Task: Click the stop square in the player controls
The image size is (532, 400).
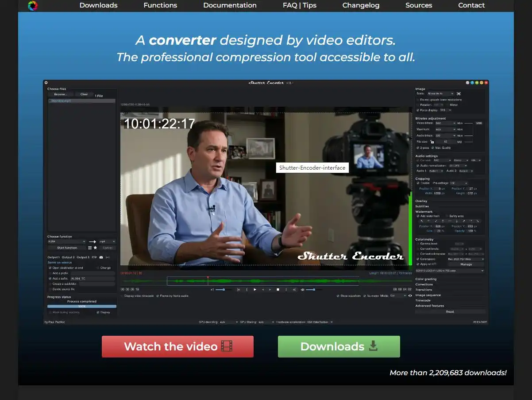Action: click(278, 289)
